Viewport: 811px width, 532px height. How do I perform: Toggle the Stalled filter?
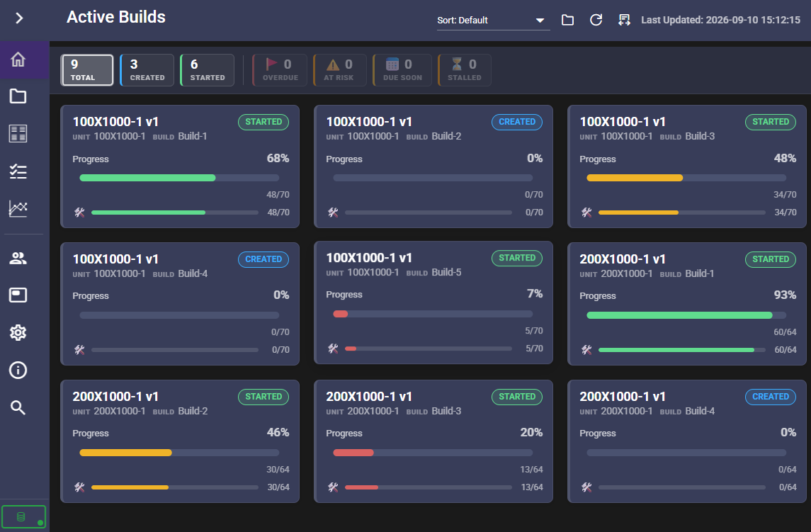[x=465, y=70]
